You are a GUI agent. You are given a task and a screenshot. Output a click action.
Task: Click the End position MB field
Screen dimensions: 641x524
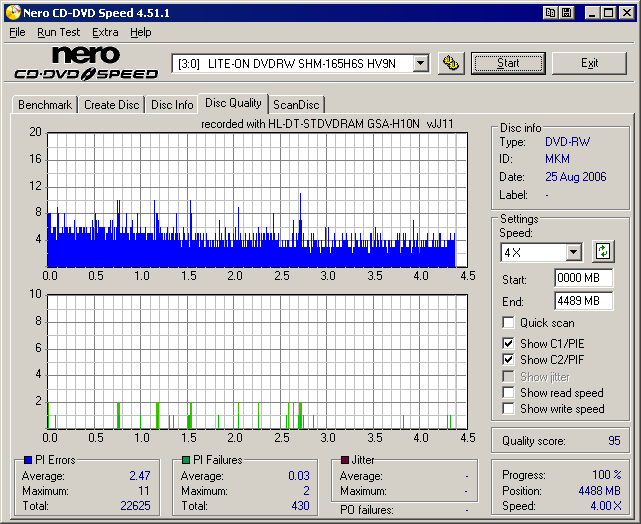tap(583, 300)
